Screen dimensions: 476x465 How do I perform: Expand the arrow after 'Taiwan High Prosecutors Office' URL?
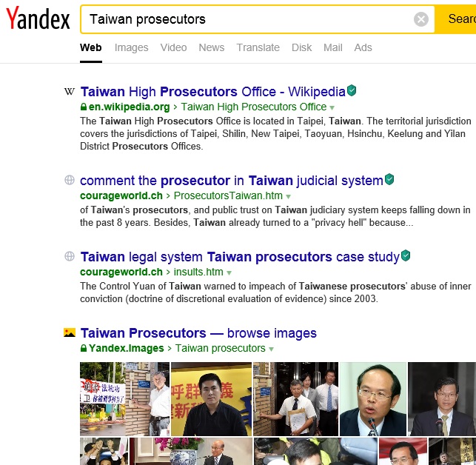[332, 107]
